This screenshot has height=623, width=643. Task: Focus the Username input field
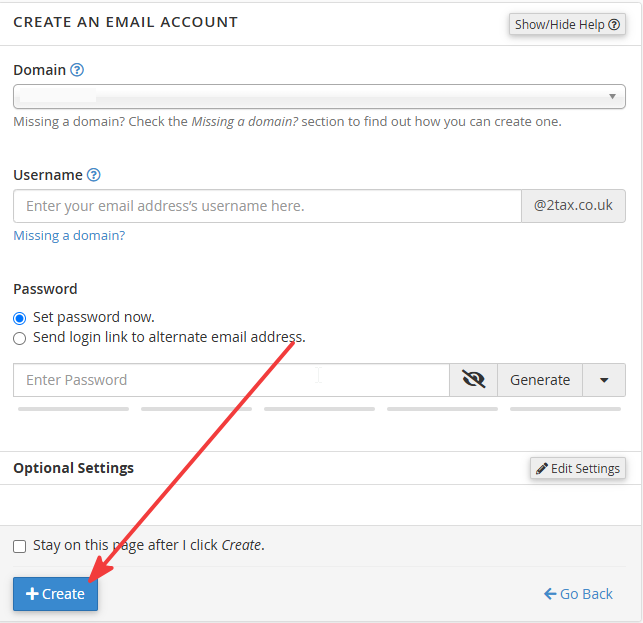(267, 206)
